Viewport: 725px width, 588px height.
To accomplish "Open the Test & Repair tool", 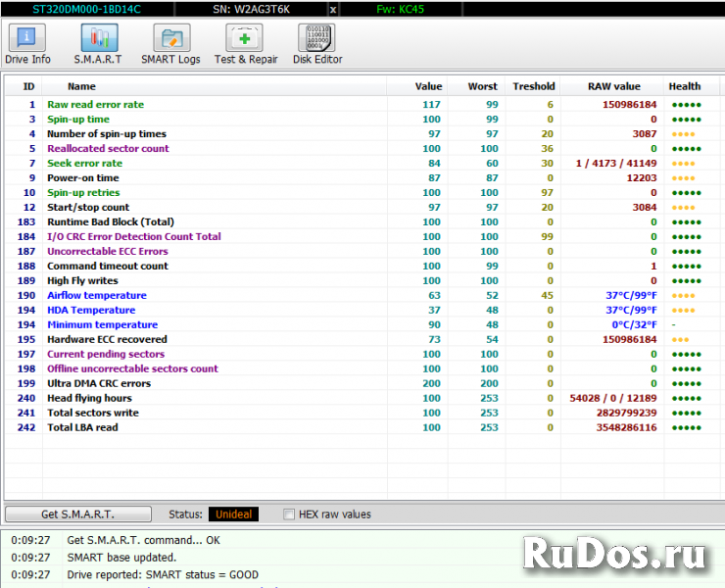I will pos(245,44).
